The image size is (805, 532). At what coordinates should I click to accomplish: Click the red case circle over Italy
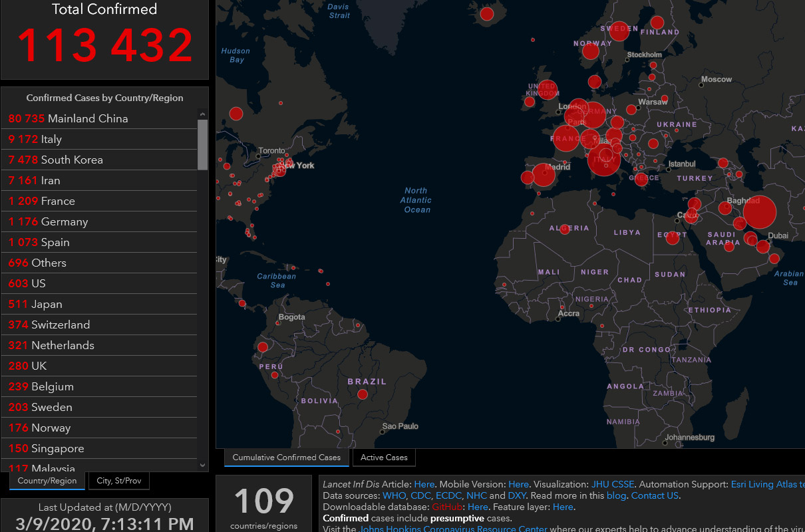point(604,160)
